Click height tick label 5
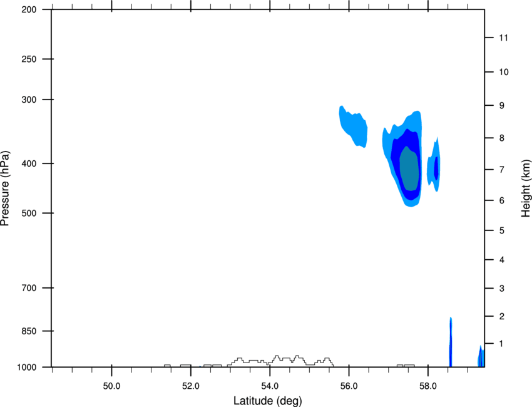 click(502, 230)
